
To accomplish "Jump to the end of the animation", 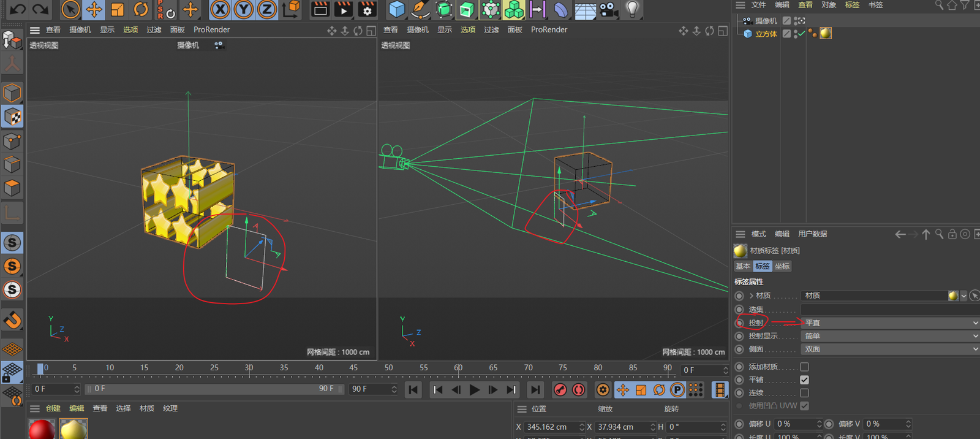I will 535,390.
